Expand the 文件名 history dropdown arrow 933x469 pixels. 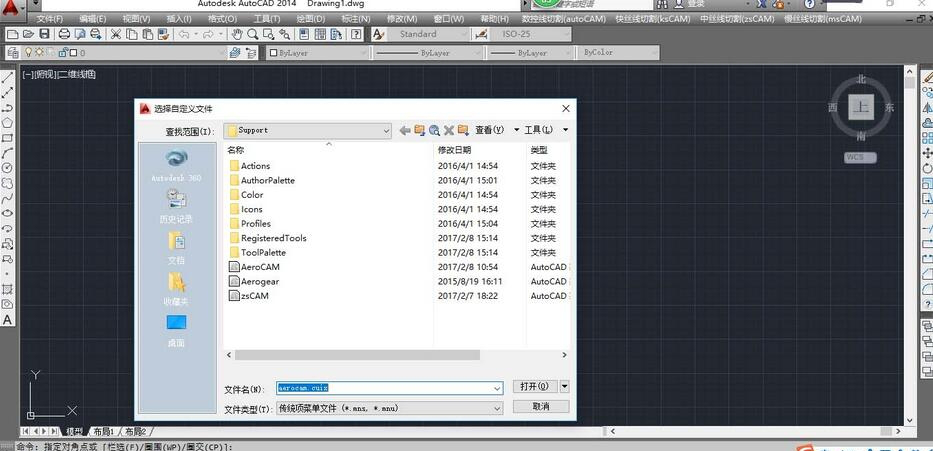497,388
